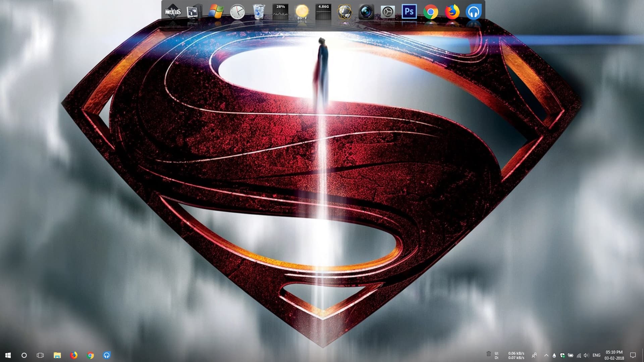The height and width of the screenshot is (362, 644).
Task: Open the volume speaker tray icon
Action: [586, 355]
